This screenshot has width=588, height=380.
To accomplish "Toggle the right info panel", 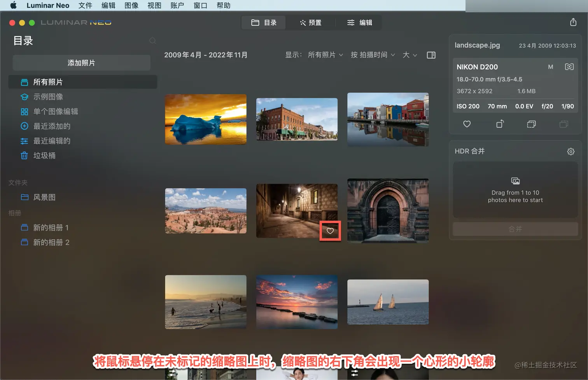I will click(x=431, y=55).
